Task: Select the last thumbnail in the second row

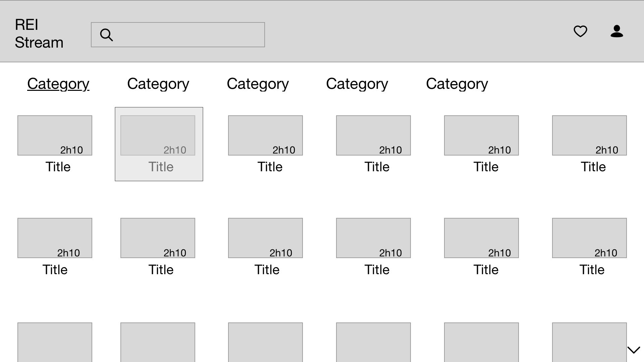Action: coord(589,238)
